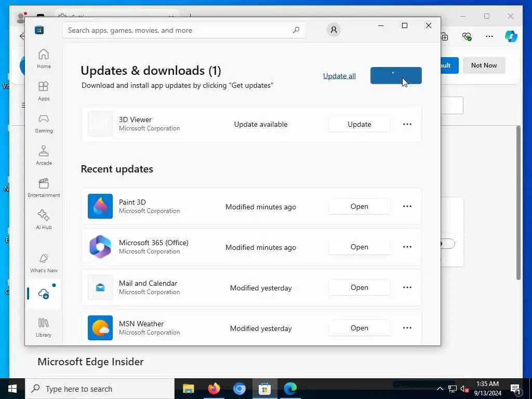This screenshot has width=532, height=399.
Task: Open the notification center icon
Action: pos(515,389)
